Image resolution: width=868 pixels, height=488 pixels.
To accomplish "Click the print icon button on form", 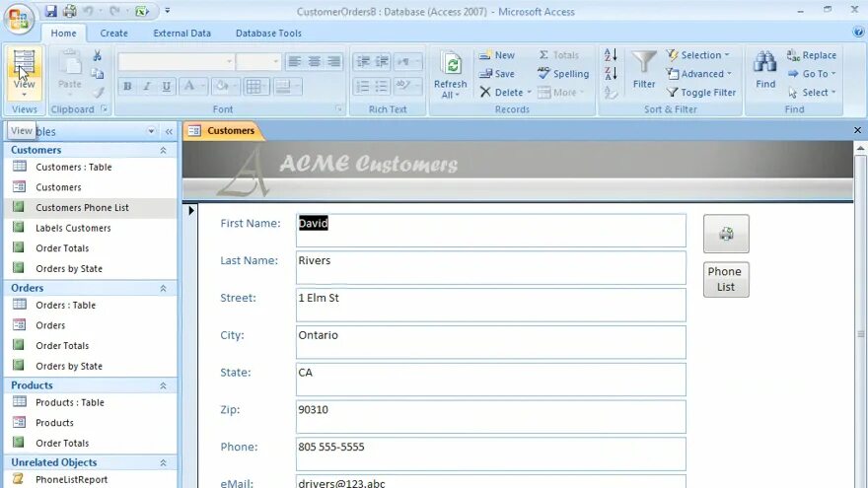I will [726, 234].
